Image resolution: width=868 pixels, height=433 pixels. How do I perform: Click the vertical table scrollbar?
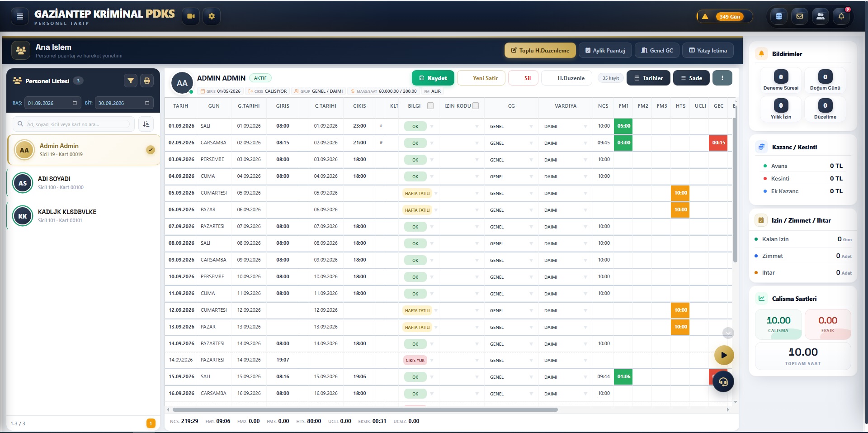pos(735,185)
